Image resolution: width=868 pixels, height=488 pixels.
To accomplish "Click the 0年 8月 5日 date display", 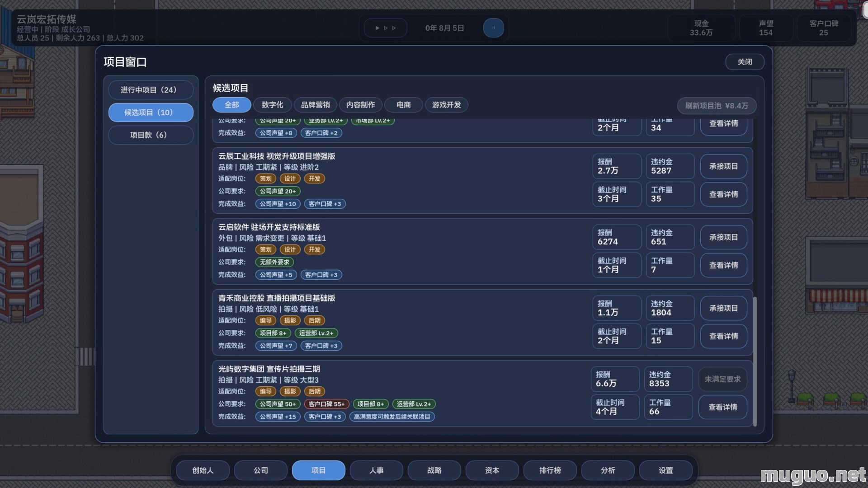I will coord(444,28).
